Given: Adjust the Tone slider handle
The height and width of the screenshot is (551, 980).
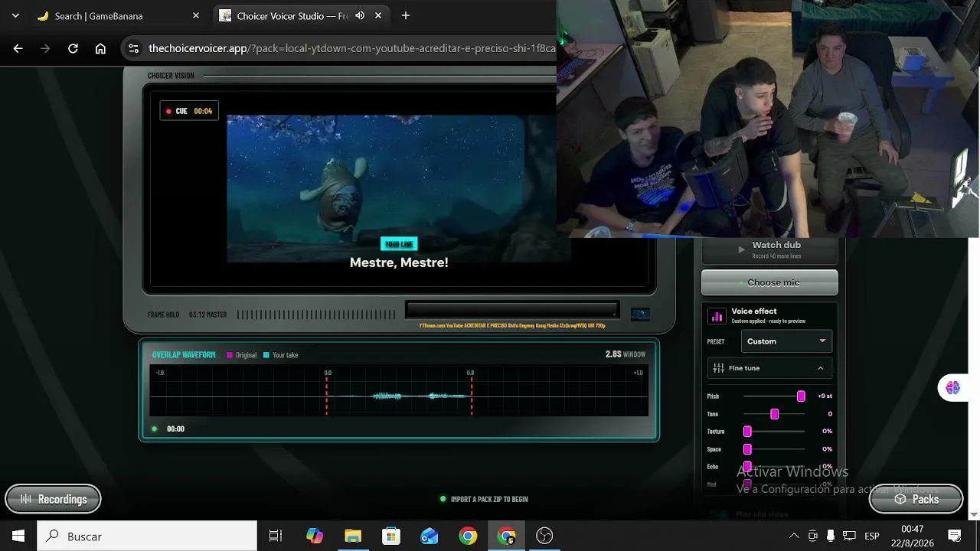Looking at the screenshot, I should 774,414.
